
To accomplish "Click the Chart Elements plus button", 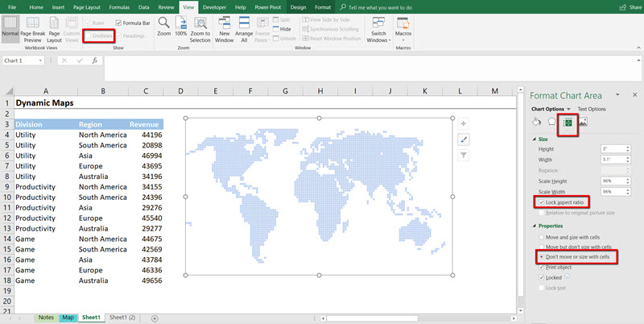I will 463,123.
